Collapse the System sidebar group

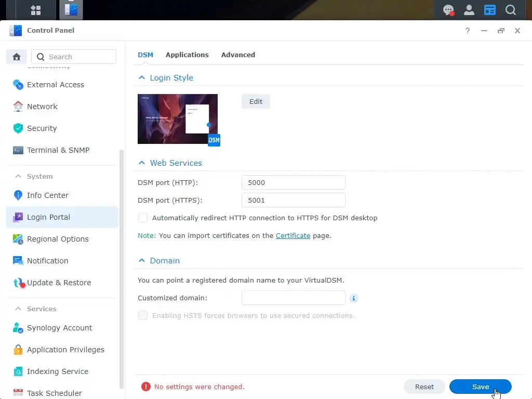coord(18,177)
